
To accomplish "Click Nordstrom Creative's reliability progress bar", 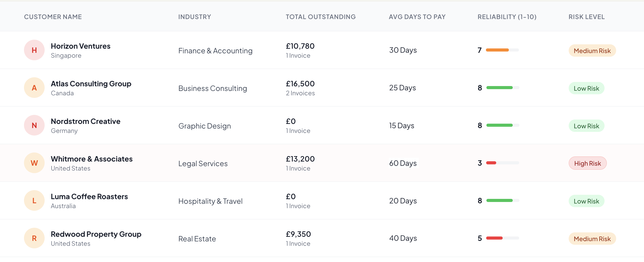I will pos(502,125).
